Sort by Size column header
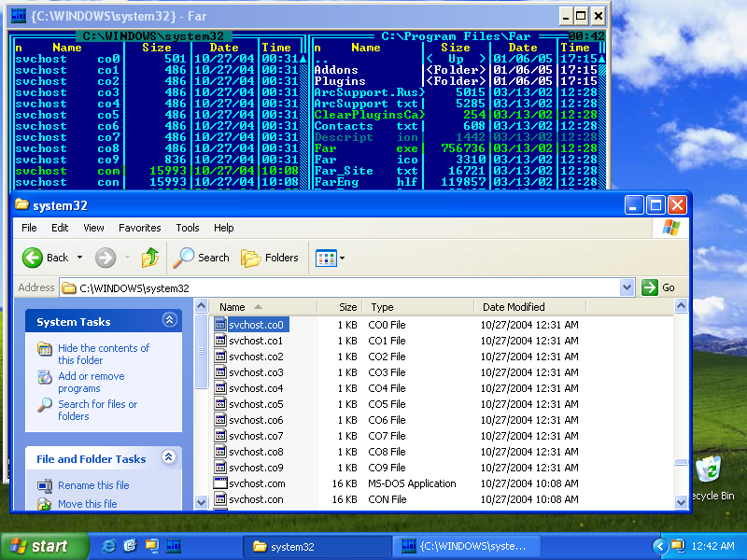Image resolution: width=747 pixels, height=560 pixels. pyautogui.click(x=340, y=307)
